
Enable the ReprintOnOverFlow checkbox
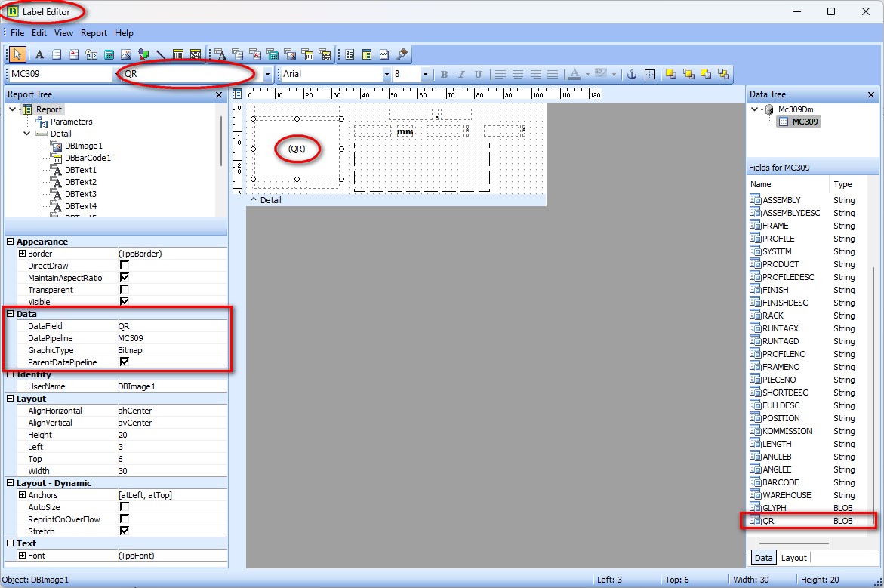click(x=124, y=518)
